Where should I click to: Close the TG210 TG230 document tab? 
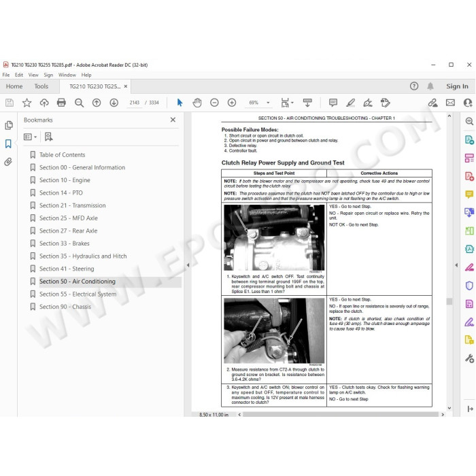[x=125, y=86]
